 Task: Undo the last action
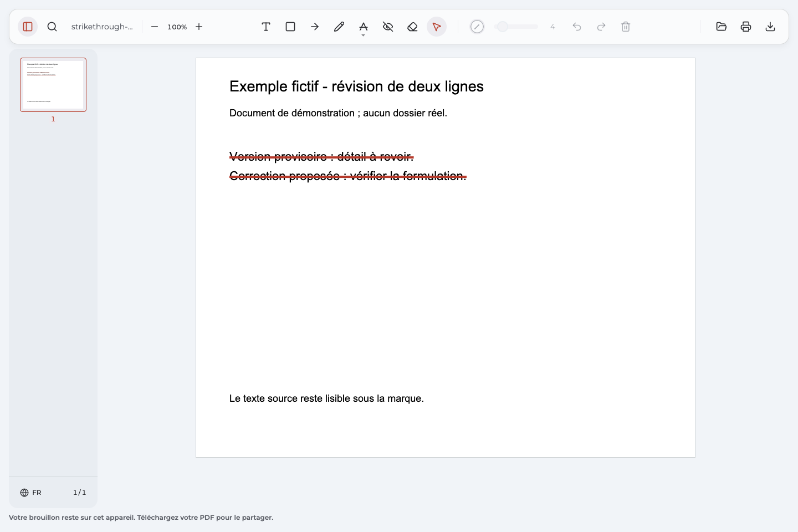coord(577,27)
